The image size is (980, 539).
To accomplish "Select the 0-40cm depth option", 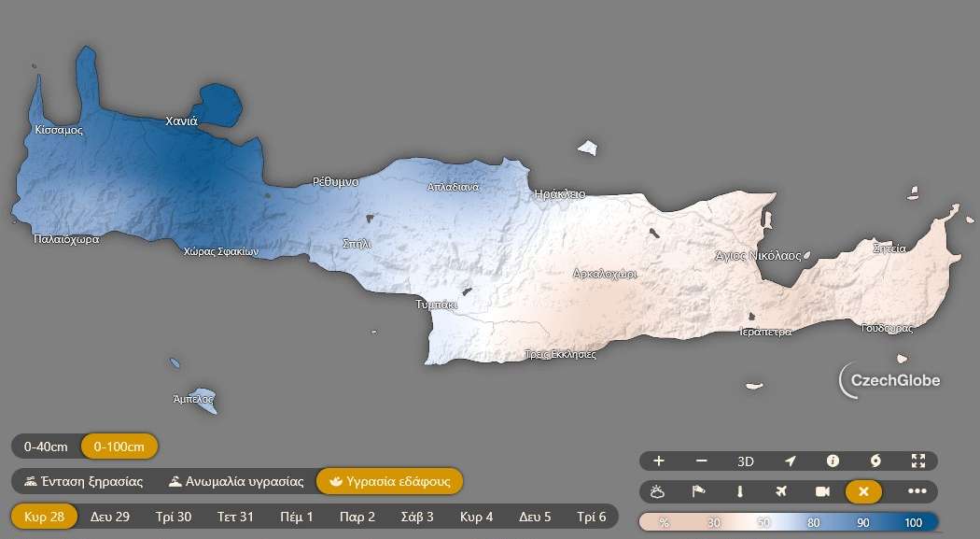I will coord(46,447).
